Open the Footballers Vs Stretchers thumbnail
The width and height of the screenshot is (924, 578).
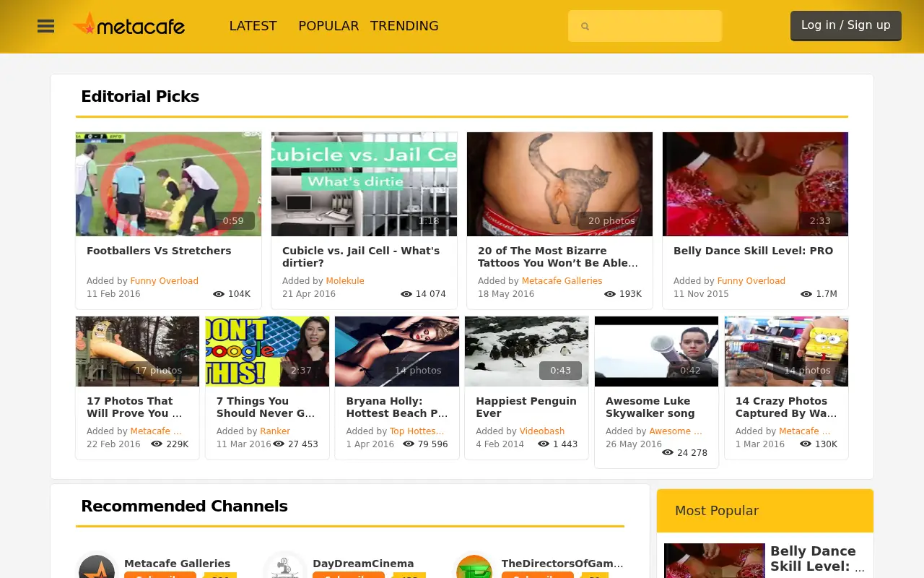click(x=168, y=184)
